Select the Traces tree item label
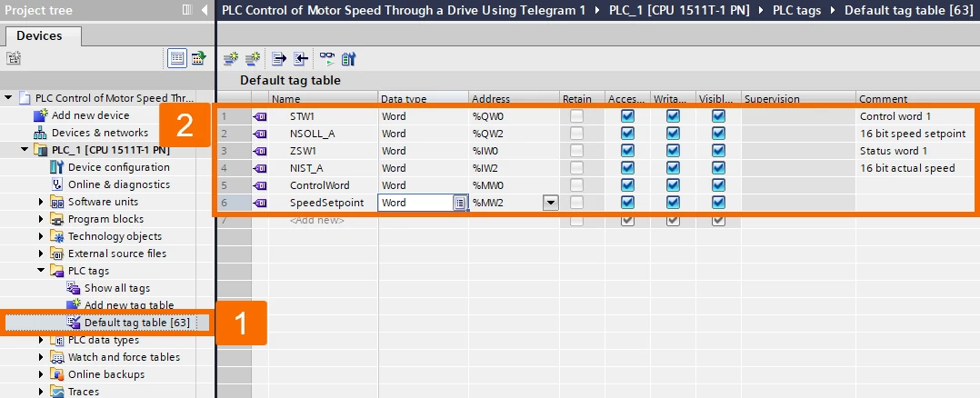The width and height of the screenshot is (980, 398). tap(84, 392)
